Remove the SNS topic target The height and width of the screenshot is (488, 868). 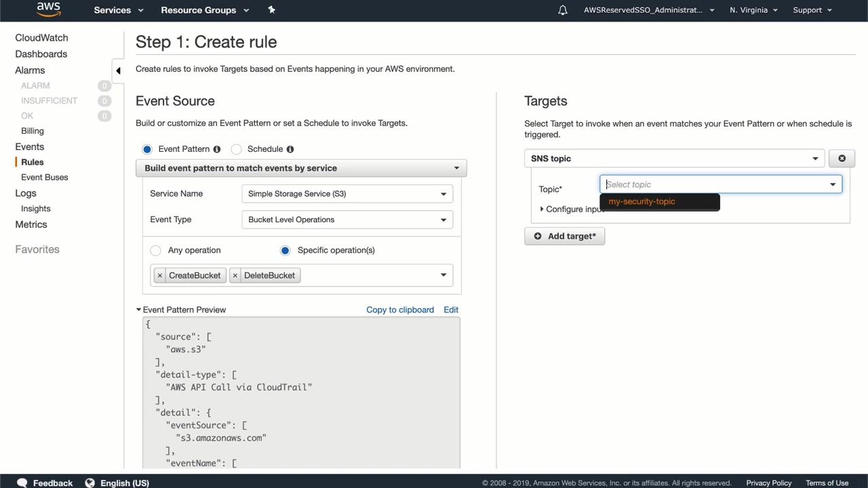tap(842, 159)
